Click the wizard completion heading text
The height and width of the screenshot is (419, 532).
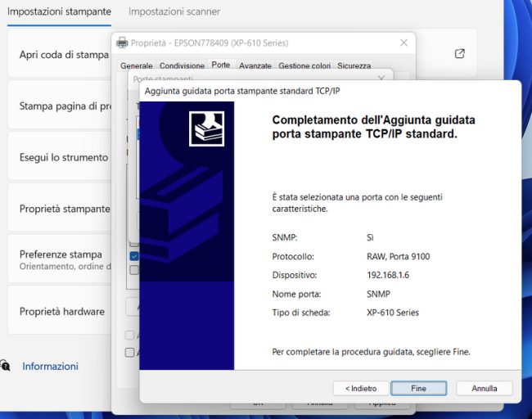pos(373,127)
